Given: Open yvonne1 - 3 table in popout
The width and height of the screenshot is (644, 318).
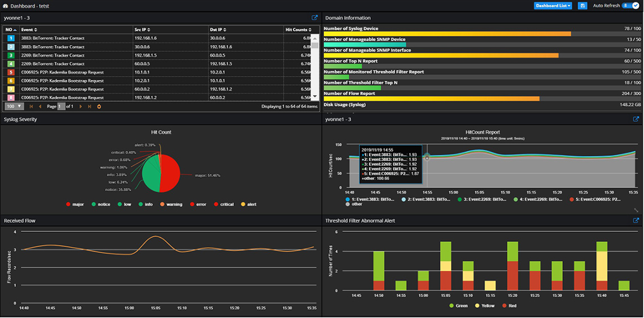Looking at the screenshot, I should click(x=314, y=18).
